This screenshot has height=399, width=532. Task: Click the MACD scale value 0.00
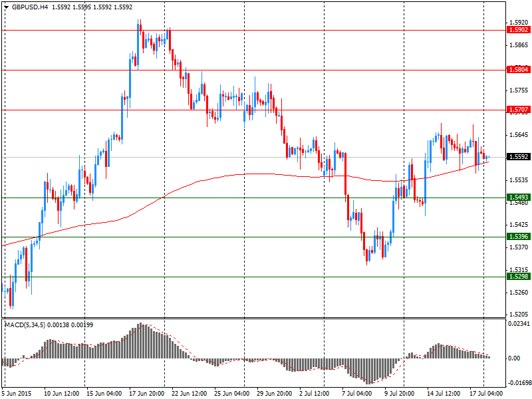(x=515, y=358)
